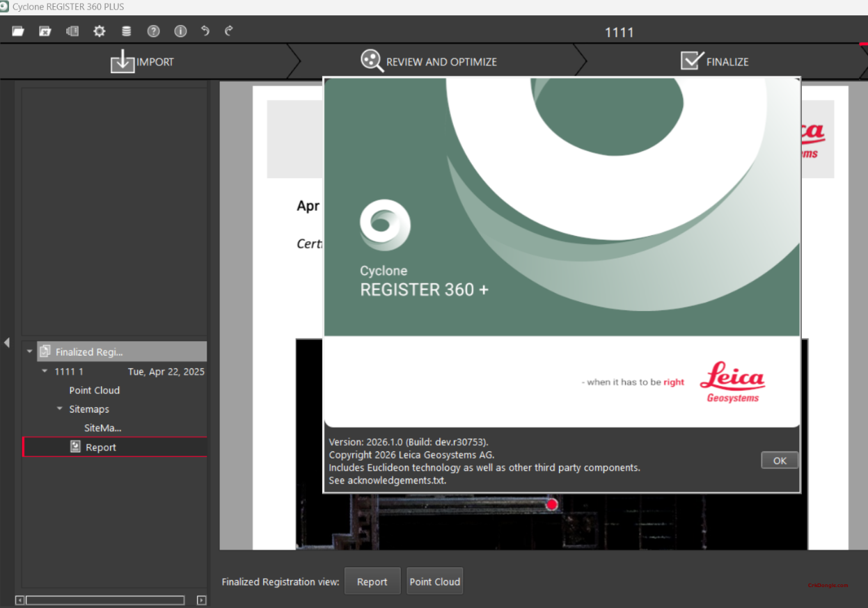Click the Tue, Apr 22, 2025 date text
The image size is (868, 608).
tap(166, 371)
